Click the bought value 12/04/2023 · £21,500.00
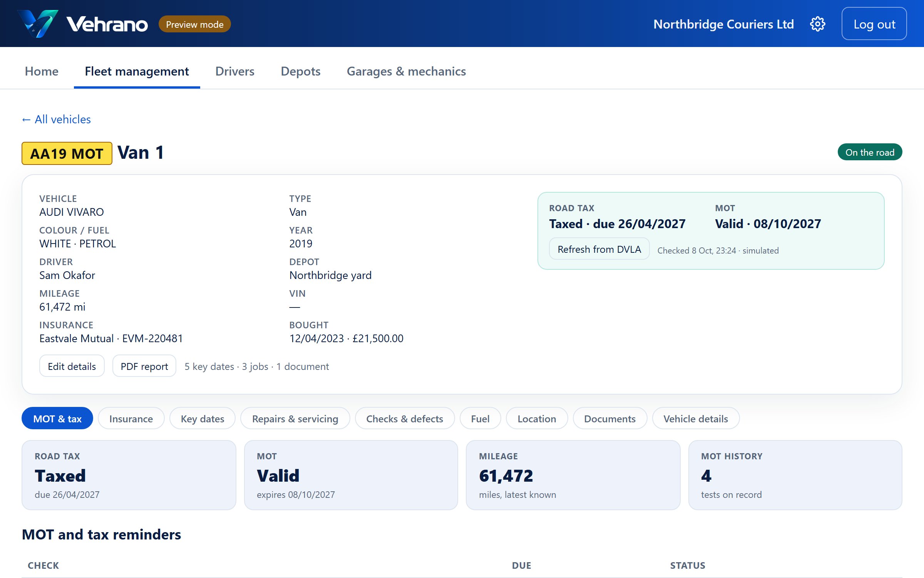The height and width of the screenshot is (578, 924). pyautogui.click(x=346, y=338)
